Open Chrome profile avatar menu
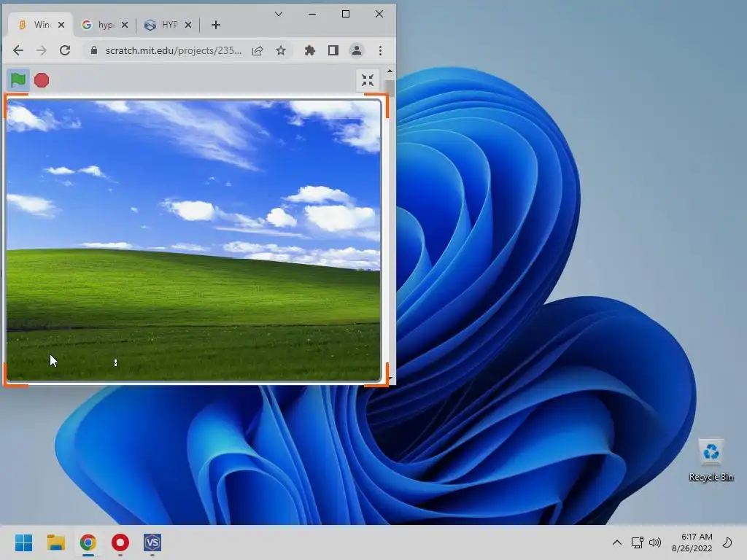 [x=356, y=50]
